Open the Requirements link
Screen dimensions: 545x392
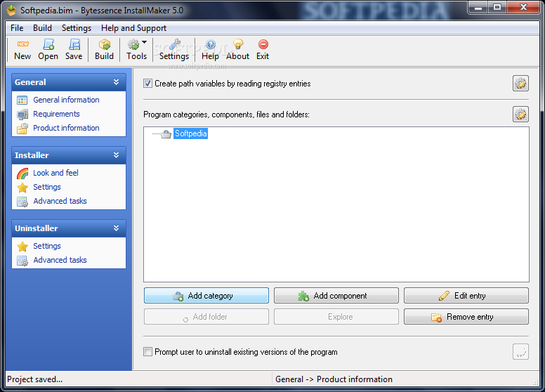tap(56, 114)
